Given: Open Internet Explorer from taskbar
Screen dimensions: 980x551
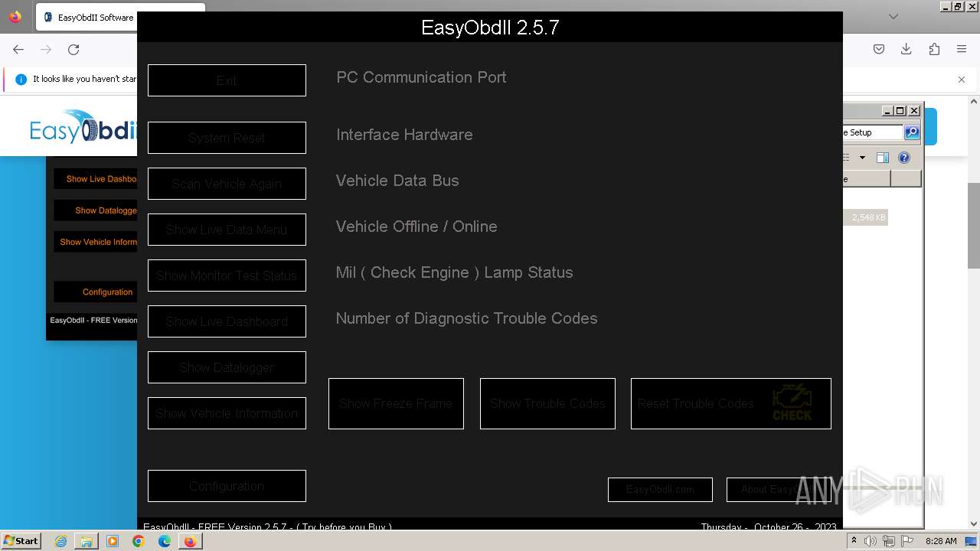Looking at the screenshot, I should click(x=60, y=541).
